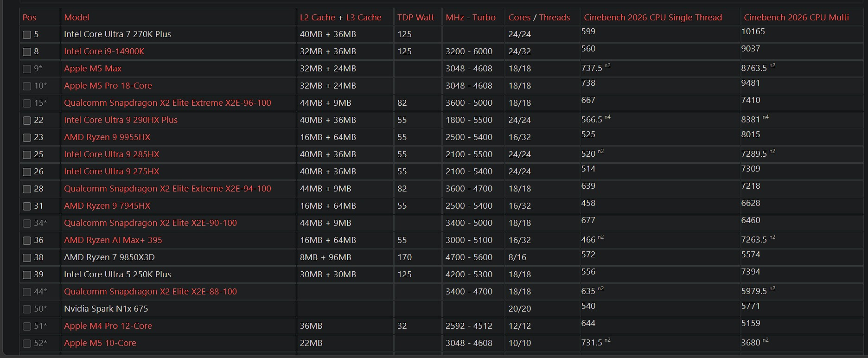
Task: Sort by Cinebench 2026 CPU Multi header
Action: point(796,18)
